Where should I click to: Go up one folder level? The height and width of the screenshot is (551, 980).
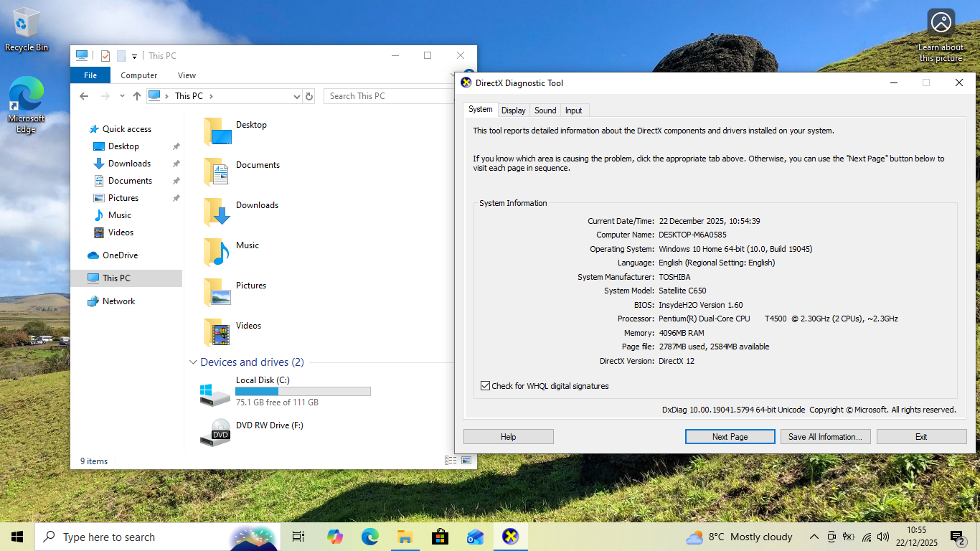[x=136, y=96]
